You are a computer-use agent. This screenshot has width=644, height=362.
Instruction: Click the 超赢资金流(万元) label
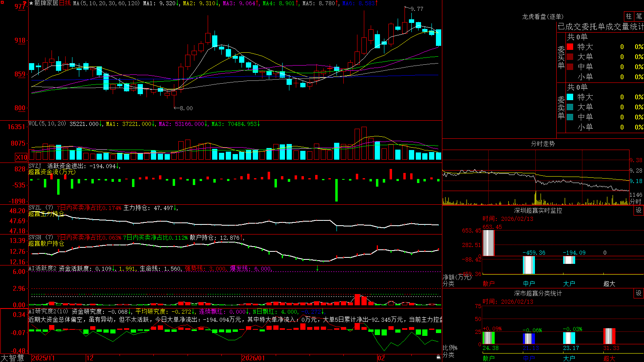52,172
